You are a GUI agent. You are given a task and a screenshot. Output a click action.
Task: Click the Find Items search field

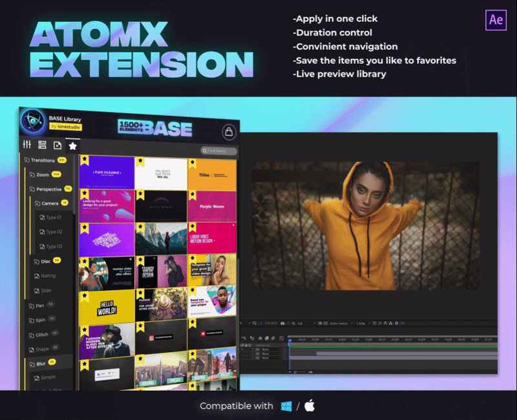coord(218,151)
